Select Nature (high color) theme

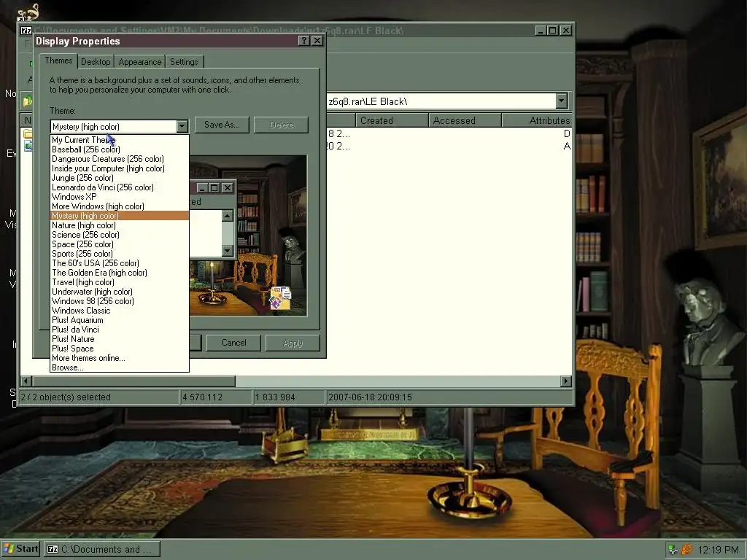click(x=120, y=225)
